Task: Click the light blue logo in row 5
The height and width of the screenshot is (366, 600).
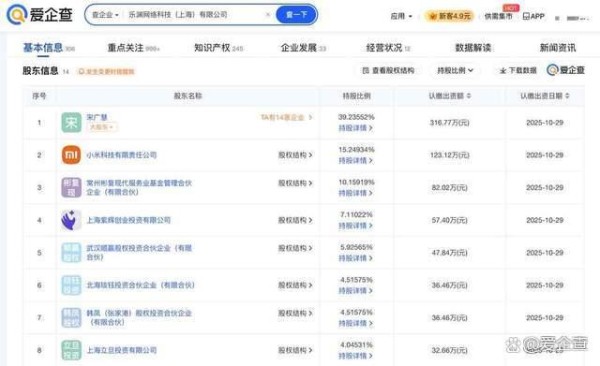Action: click(x=71, y=253)
